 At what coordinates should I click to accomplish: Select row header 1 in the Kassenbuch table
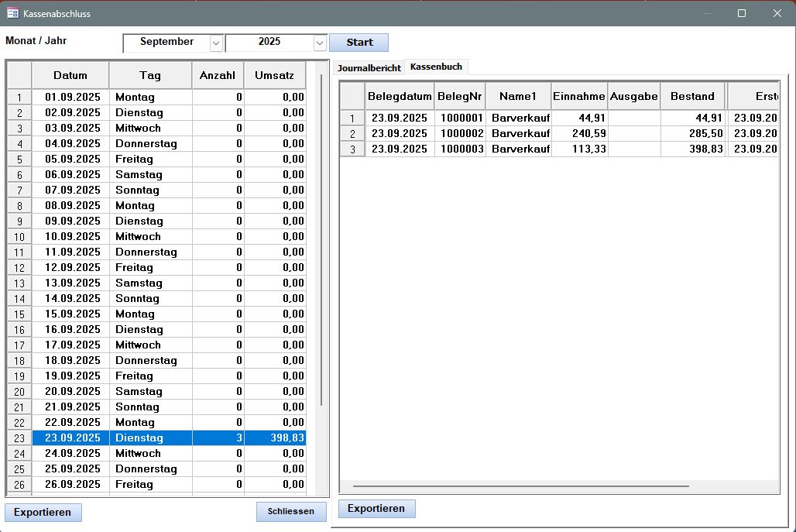tap(352, 118)
